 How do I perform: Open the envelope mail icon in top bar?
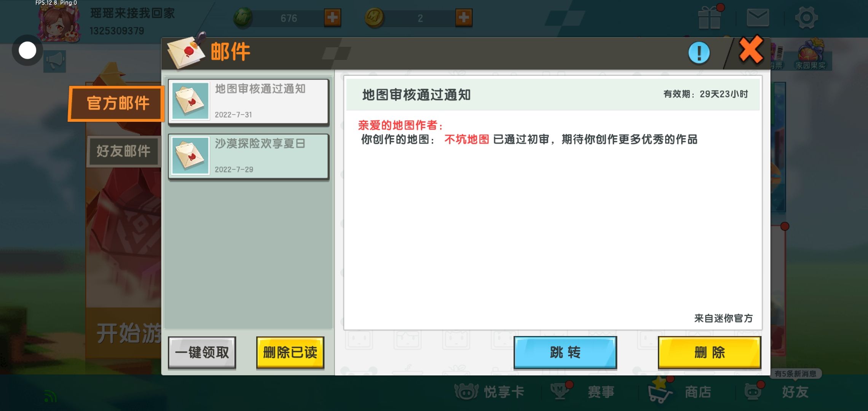click(x=758, y=18)
